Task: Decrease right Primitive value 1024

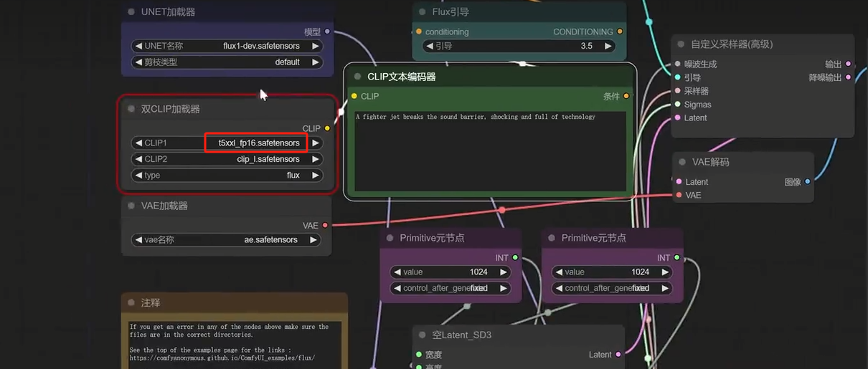Action: (x=559, y=272)
